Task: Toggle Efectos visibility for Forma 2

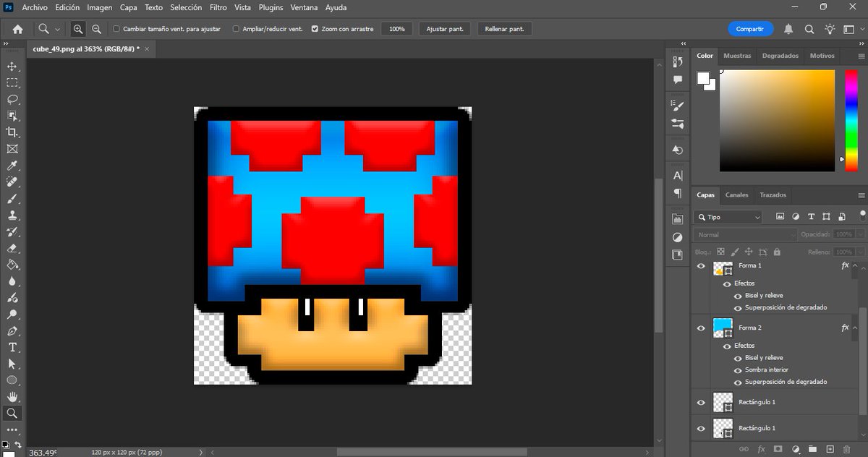Action: click(x=728, y=346)
